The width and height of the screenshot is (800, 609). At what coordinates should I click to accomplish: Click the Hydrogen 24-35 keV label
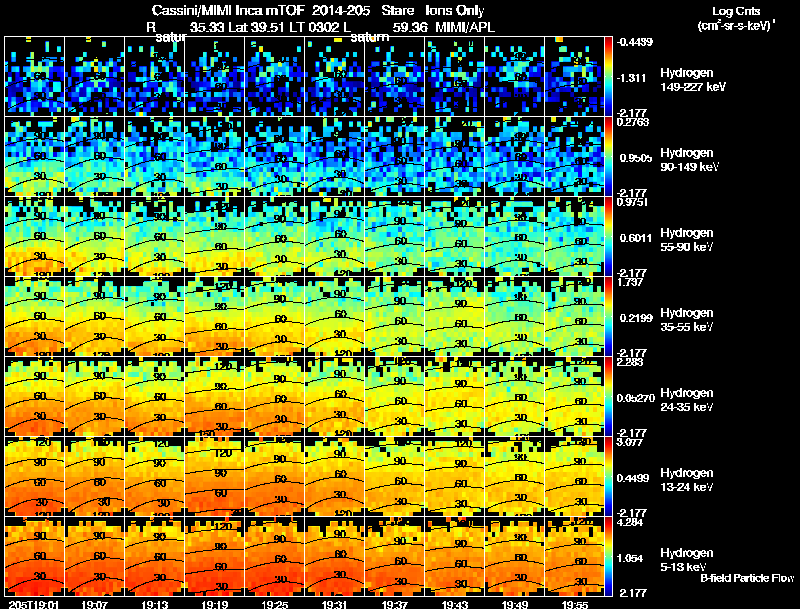pos(687,400)
